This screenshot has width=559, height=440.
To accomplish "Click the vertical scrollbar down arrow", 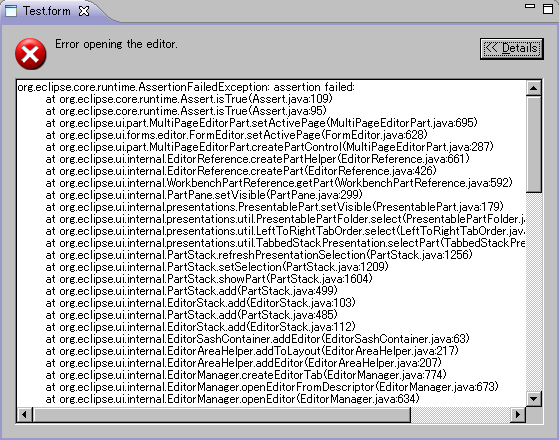I will click(x=534, y=399).
